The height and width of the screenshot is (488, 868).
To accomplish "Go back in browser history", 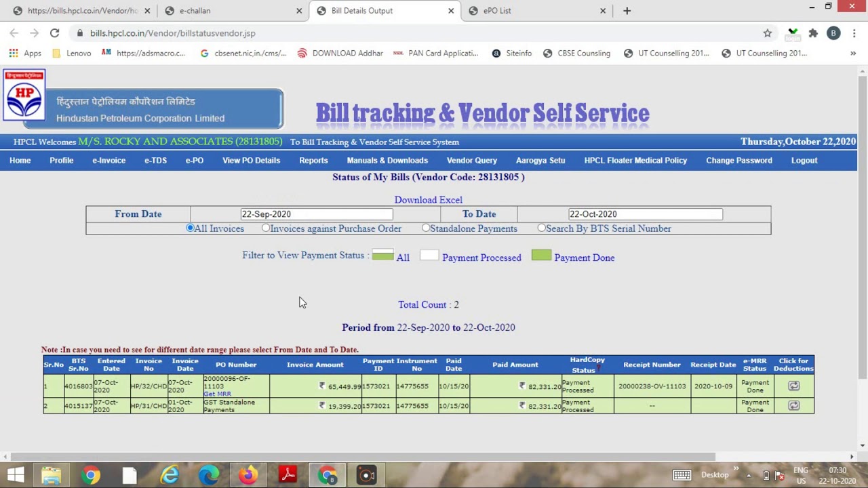I will tap(14, 33).
